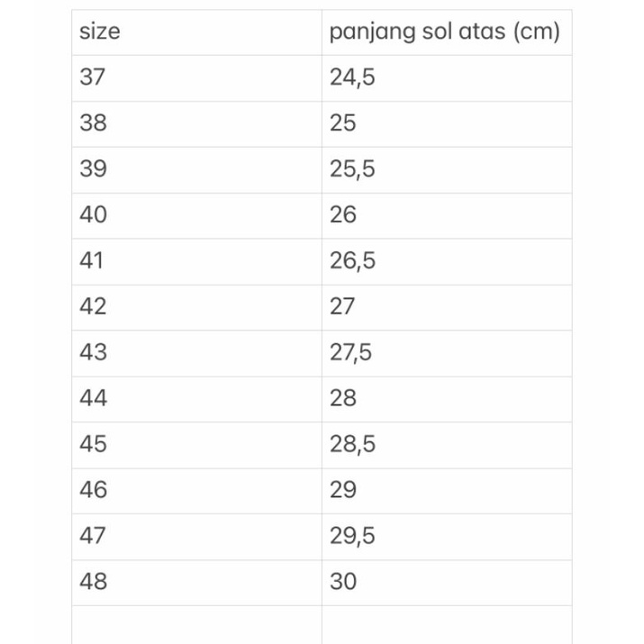Select the size 46 cell
The height and width of the screenshot is (644, 644).
coord(93,490)
